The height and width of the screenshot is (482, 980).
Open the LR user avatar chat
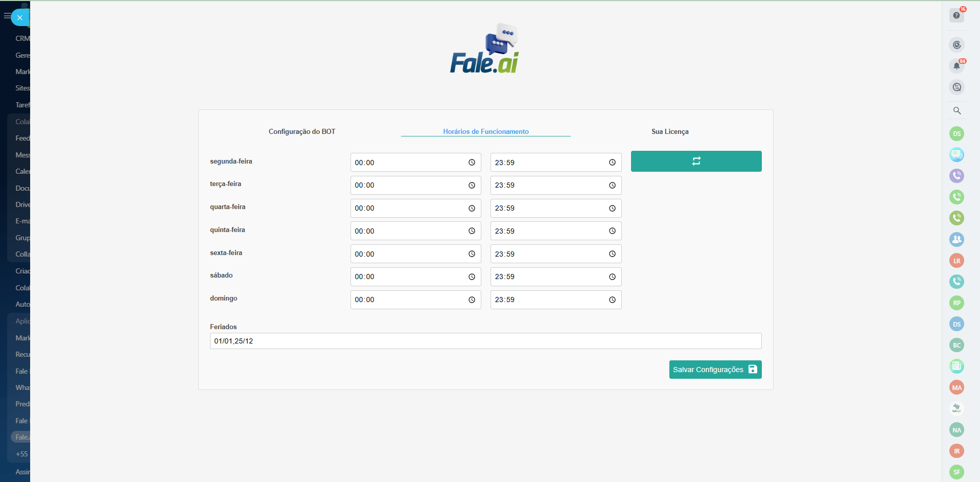[x=956, y=261]
